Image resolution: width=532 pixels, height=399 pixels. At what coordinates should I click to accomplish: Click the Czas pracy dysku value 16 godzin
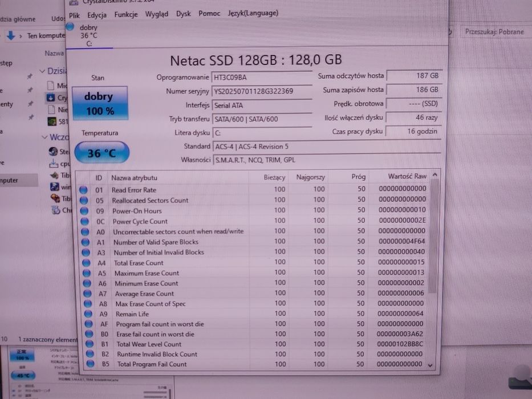(413, 132)
